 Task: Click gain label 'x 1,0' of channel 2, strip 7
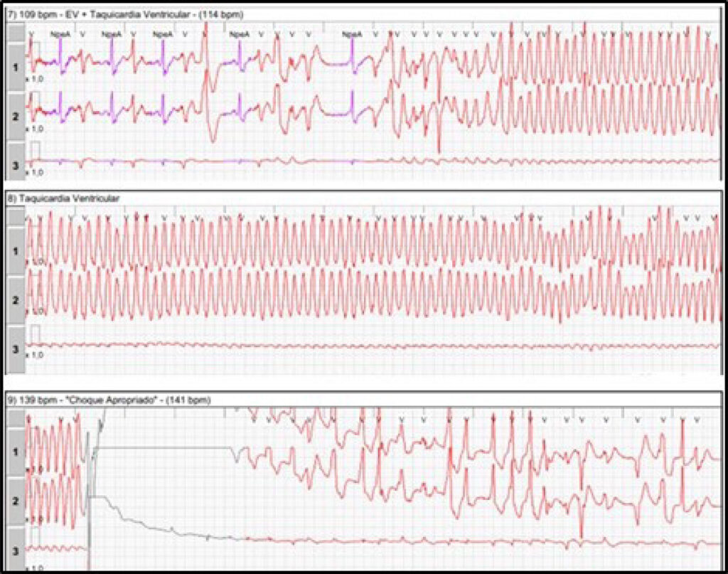[x=35, y=129]
